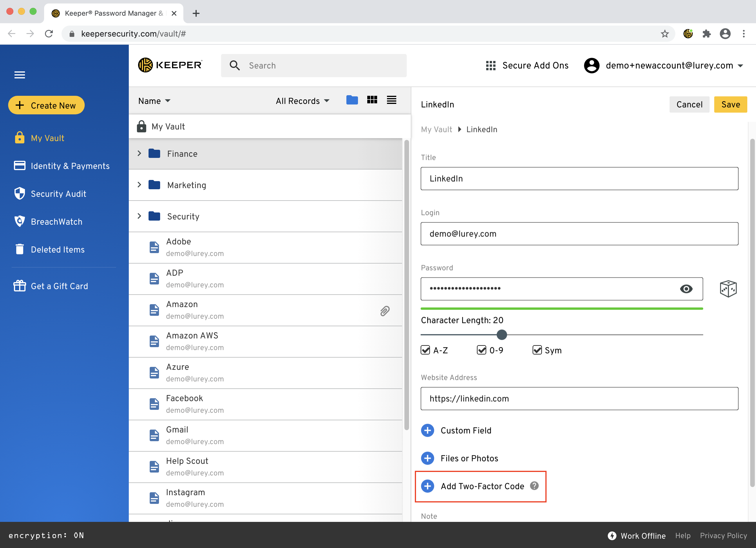Click the Login input field
Viewport: 756px width, 548px height.
(579, 233)
